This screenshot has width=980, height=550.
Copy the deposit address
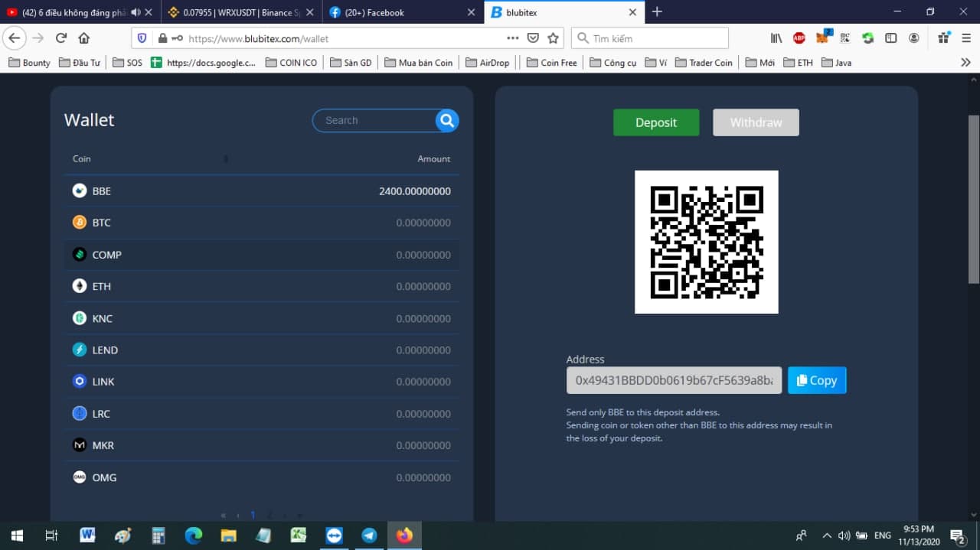coord(817,380)
